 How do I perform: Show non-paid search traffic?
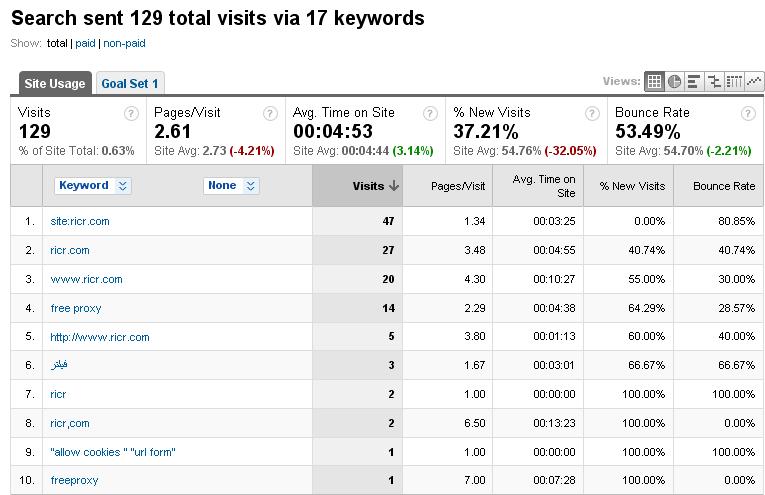click(x=124, y=43)
